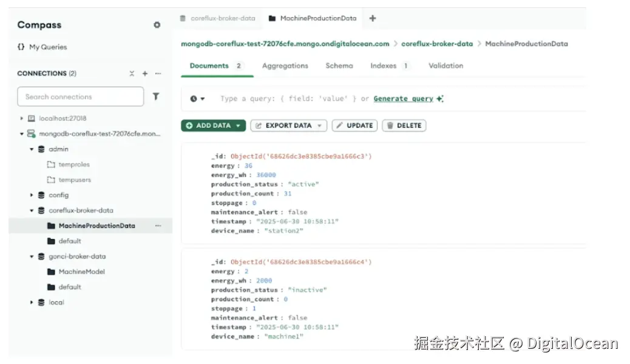Collapse the coreflux-broker-data database tree
The height and width of the screenshot is (364, 630).
32,210
